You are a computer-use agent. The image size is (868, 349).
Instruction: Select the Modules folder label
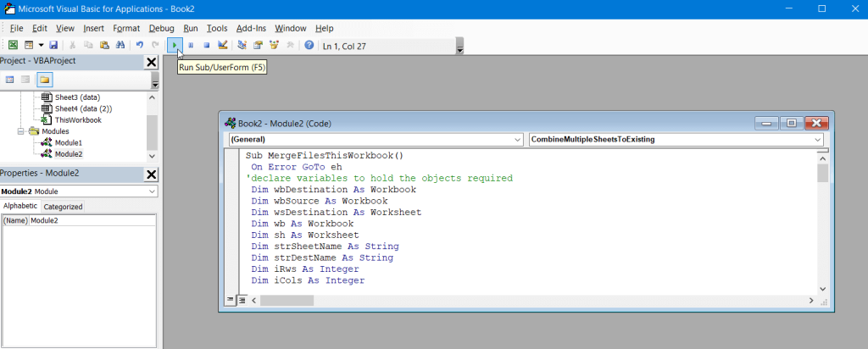[x=55, y=131]
